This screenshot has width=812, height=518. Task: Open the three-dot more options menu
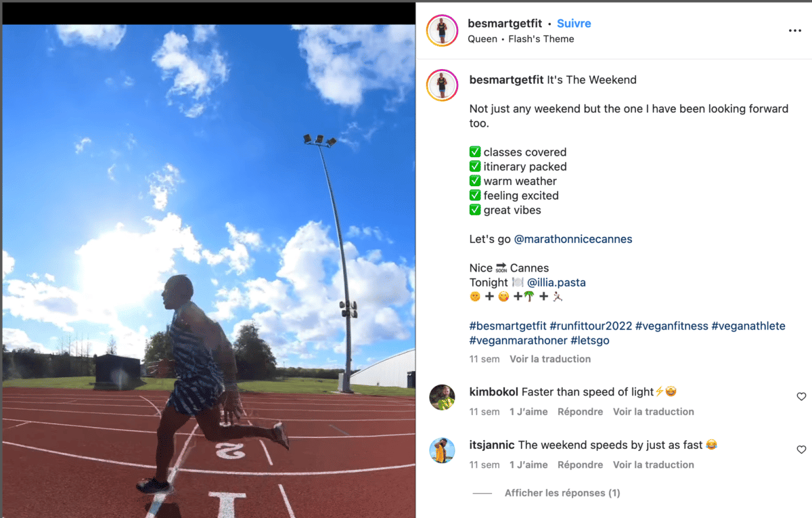(x=795, y=30)
